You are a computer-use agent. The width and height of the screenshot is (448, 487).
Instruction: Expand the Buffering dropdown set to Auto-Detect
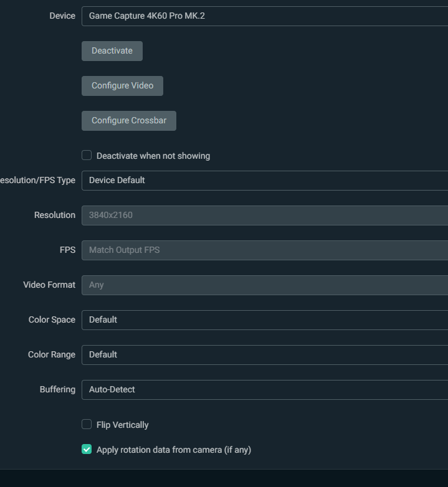[x=265, y=390]
